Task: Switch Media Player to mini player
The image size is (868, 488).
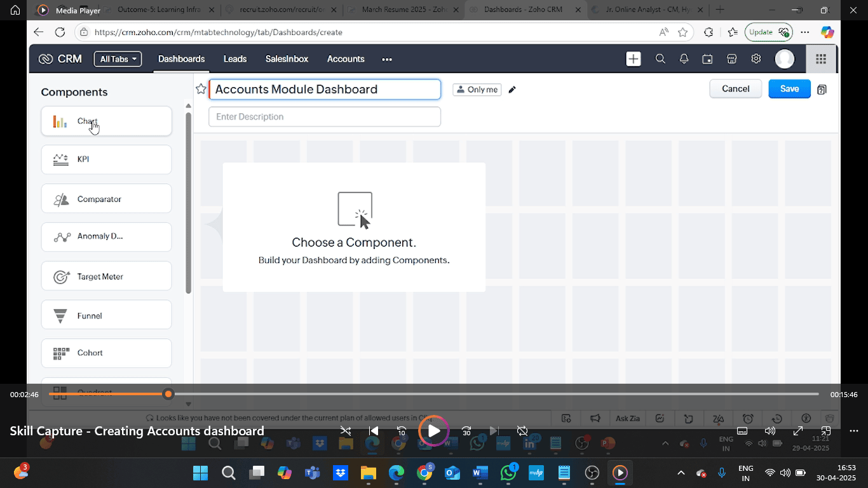Action: (825, 431)
